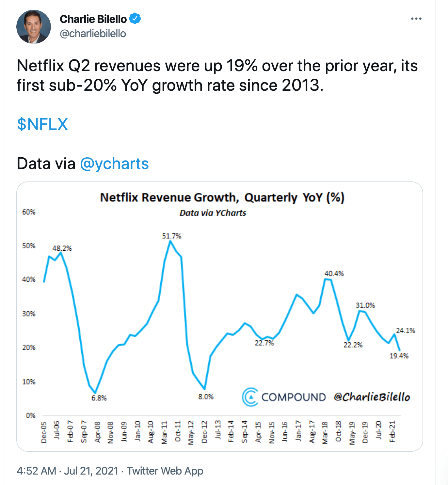This screenshot has height=485, width=448.
Task: Open the @ycharts mention link
Action: click(114, 164)
